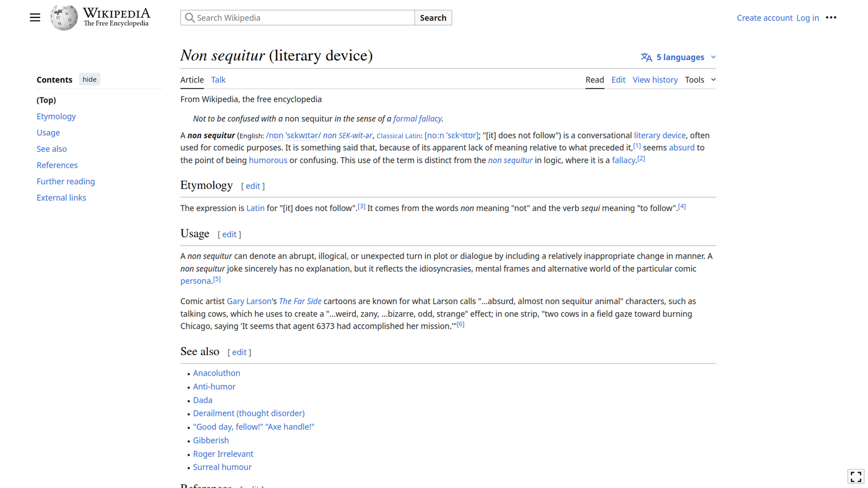
Task: Switch to the Talk tab
Action: [x=218, y=80]
